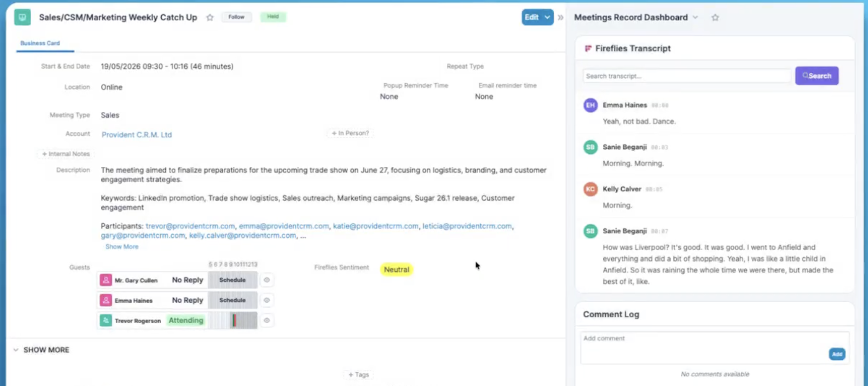Click the Emma Haines speaker name in transcript
Viewport: 868px width, 386px height.
tap(625, 105)
